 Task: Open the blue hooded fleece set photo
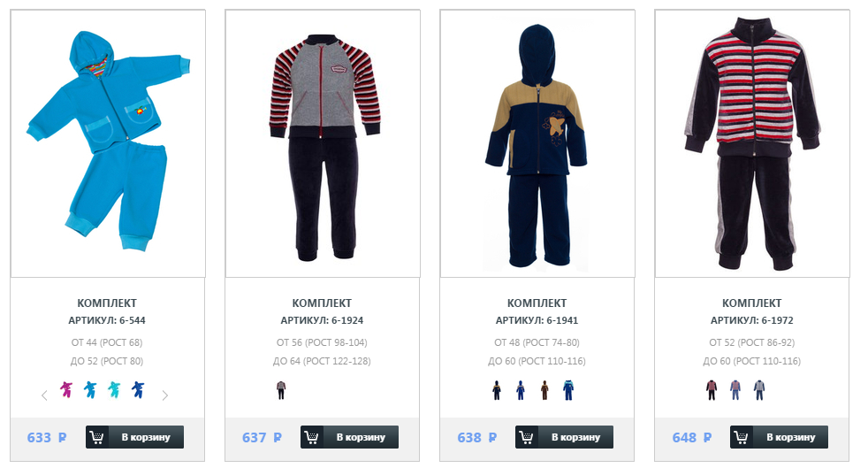point(108,143)
